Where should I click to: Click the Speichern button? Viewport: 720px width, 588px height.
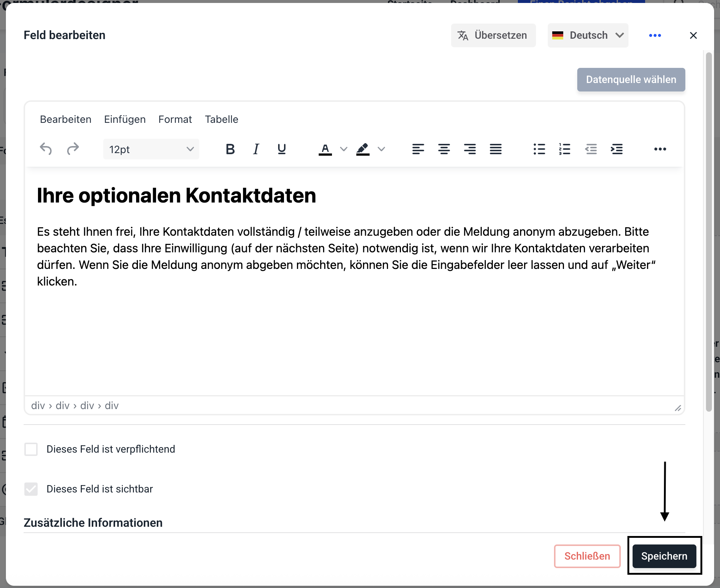[664, 556]
